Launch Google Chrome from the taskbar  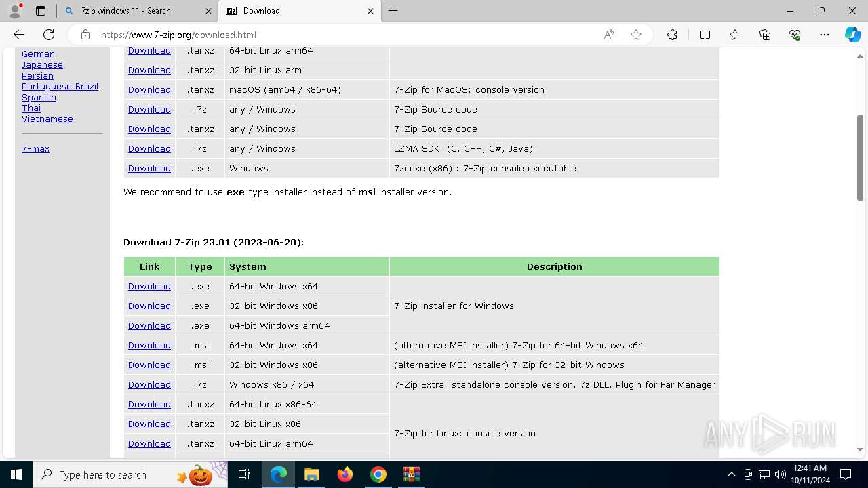[x=378, y=474]
